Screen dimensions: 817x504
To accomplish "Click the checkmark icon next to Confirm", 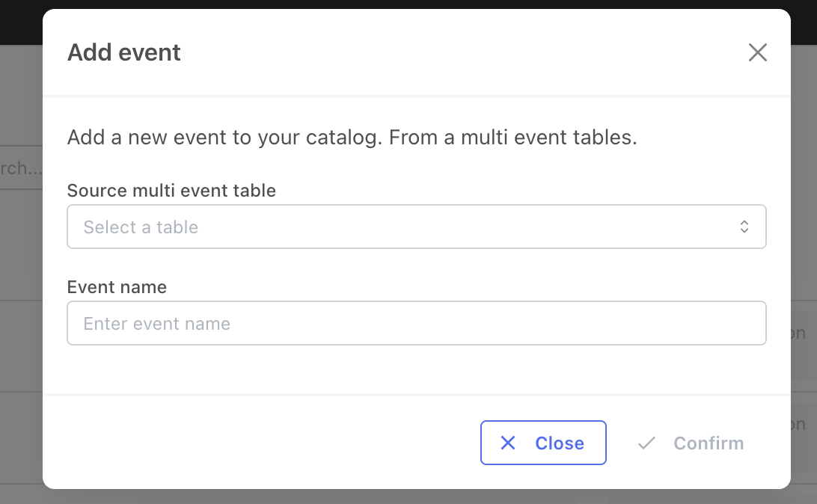I will click(x=646, y=443).
